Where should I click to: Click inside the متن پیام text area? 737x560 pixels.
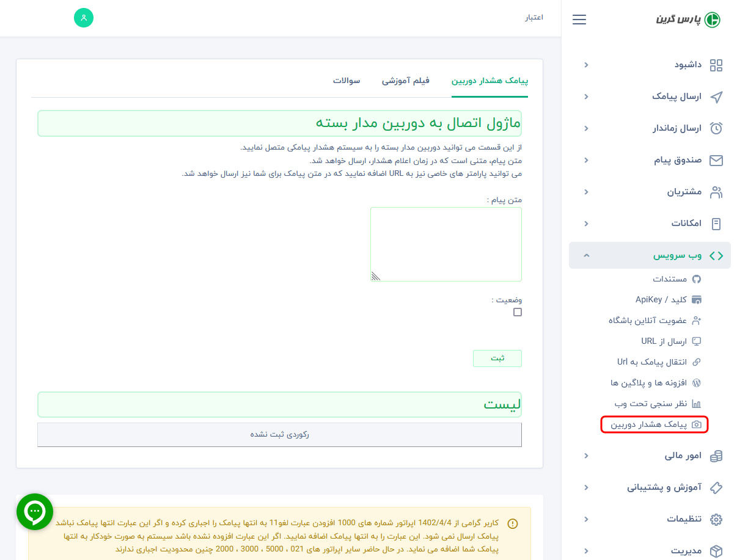446,243
